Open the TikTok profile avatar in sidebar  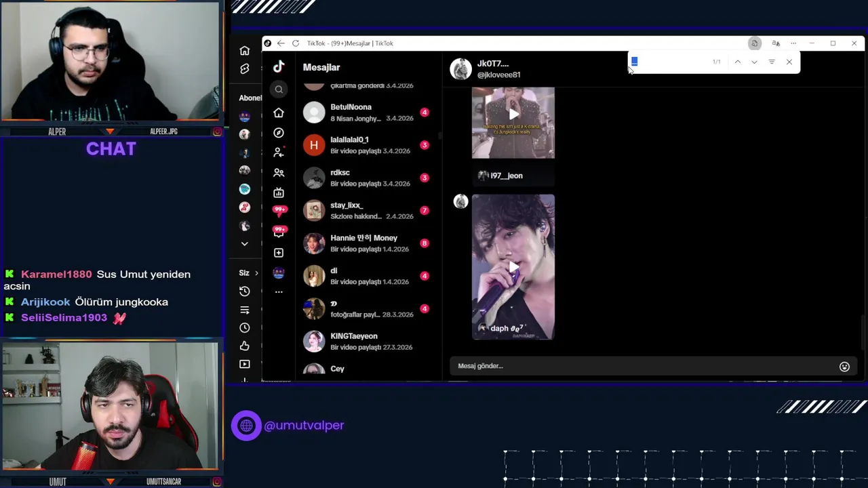pos(279,272)
